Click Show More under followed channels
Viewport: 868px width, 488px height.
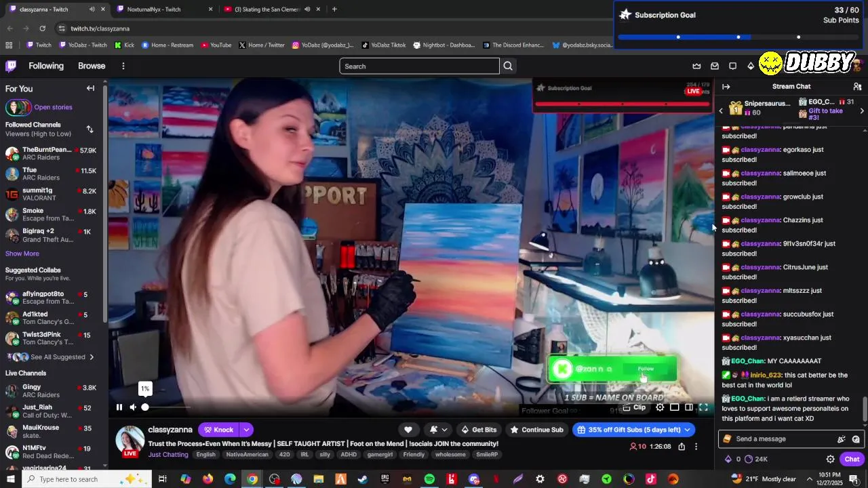tap(22, 253)
